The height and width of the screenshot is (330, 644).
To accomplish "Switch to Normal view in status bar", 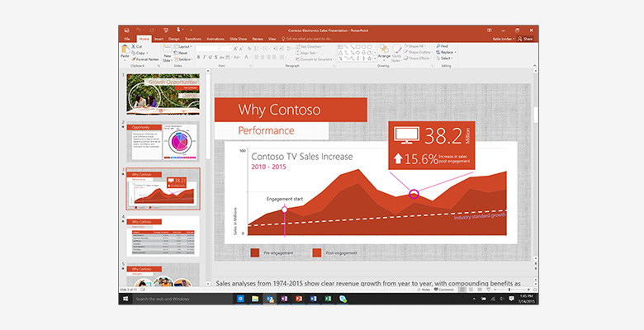I will tap(462, 290).
